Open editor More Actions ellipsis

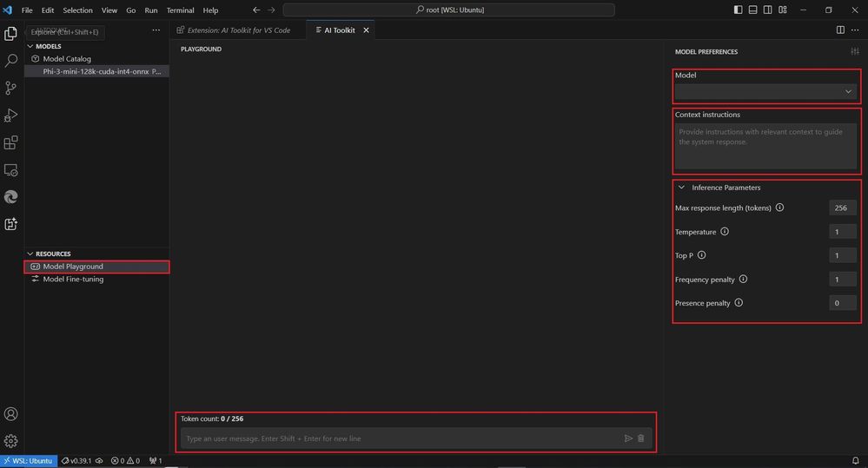click(x=855, y=30)
